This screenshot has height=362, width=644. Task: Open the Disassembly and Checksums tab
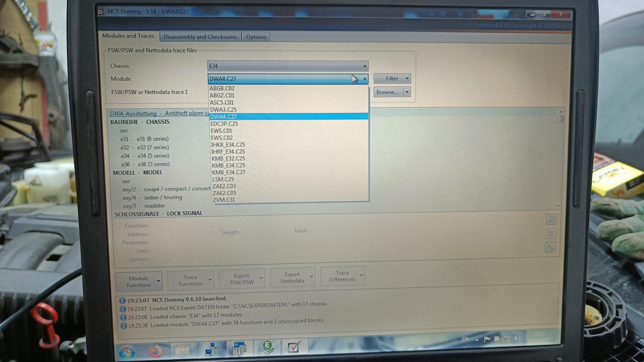click(x=200, y=37)
